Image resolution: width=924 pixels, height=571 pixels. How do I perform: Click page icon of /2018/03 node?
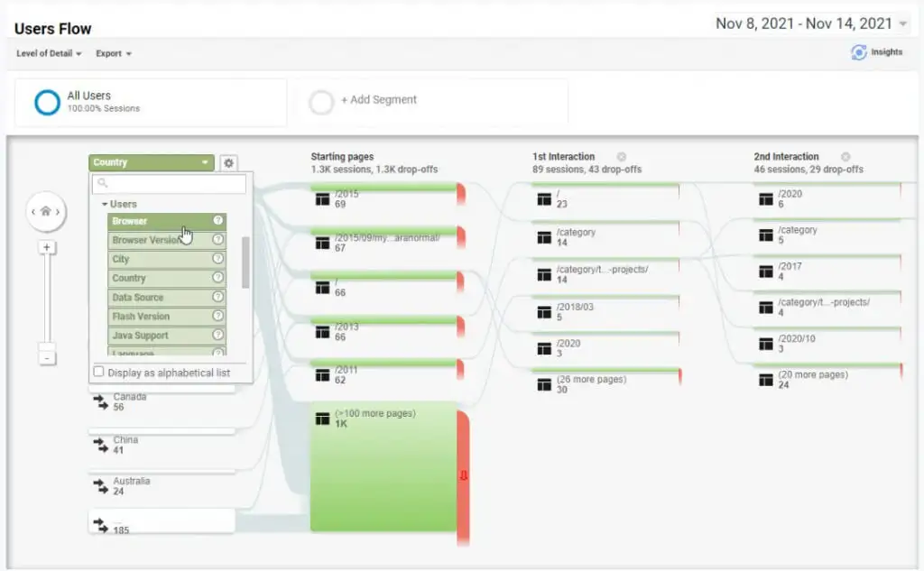(544, 312)
